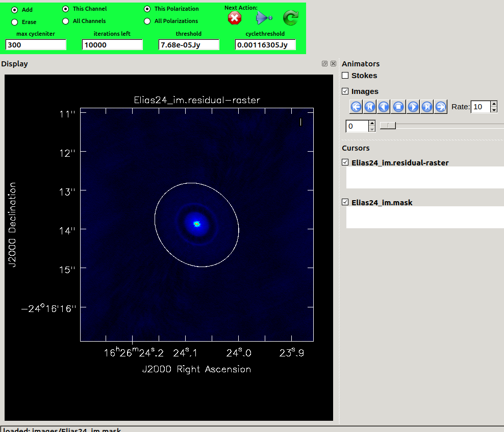Click the status bar loaded message
Image resolution: width=504 pixels, height=432 pixels.
(x=61, y=430)
